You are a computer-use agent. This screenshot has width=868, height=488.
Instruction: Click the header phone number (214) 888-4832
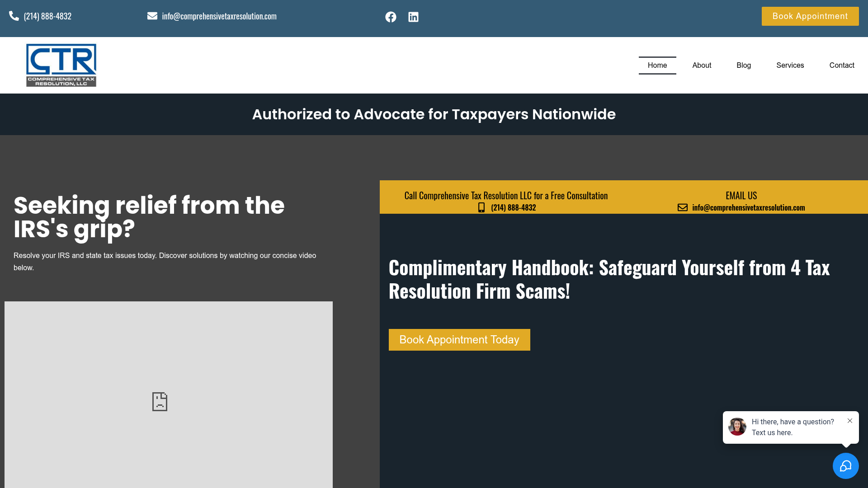47,16
